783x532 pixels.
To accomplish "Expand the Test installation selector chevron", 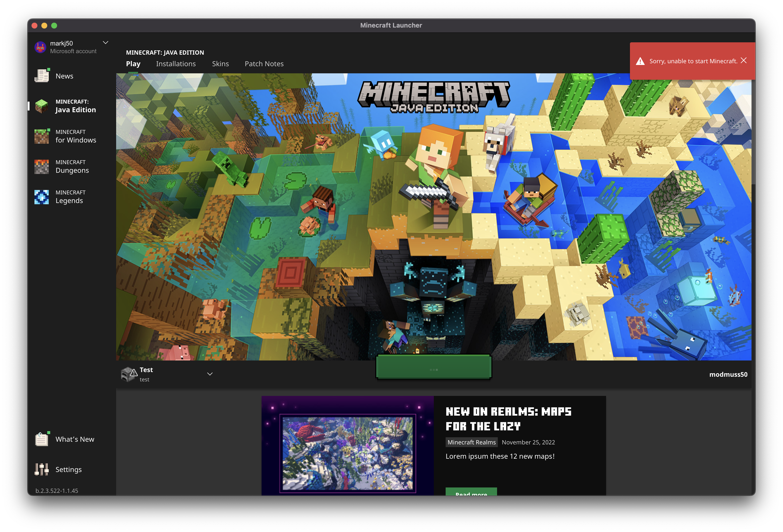I will pyautogui.click(x=210, y=374).
